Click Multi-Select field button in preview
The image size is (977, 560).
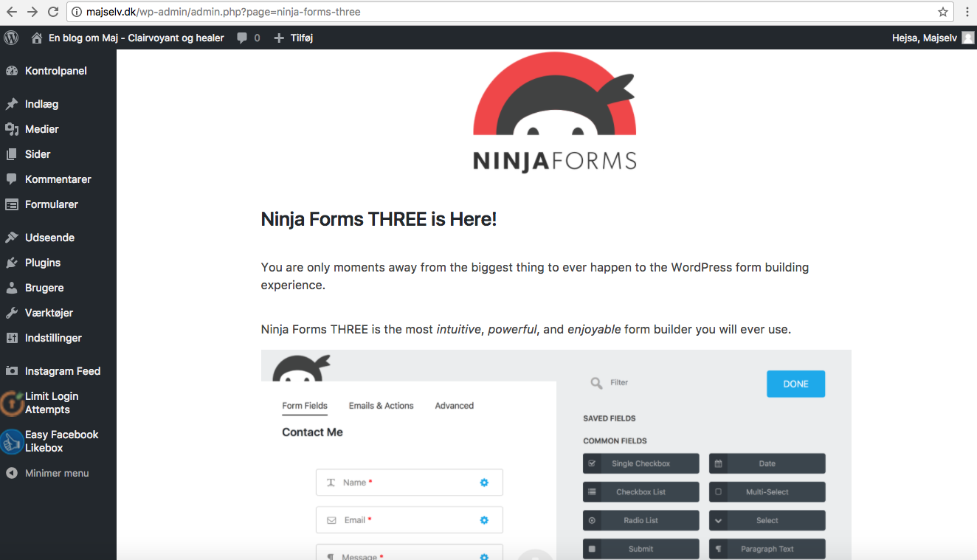[x=767, y=492]
